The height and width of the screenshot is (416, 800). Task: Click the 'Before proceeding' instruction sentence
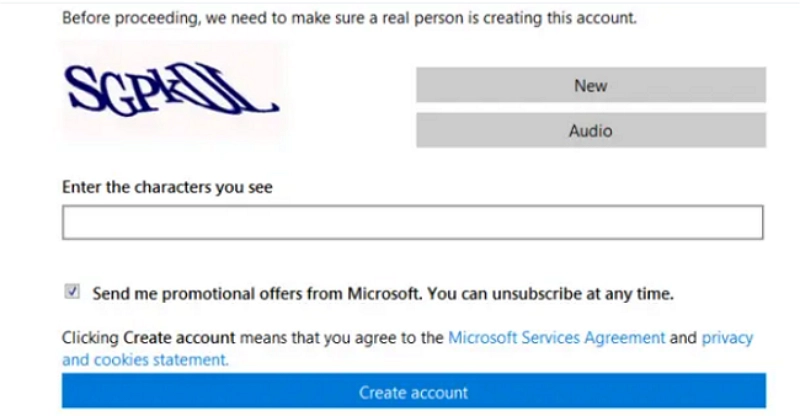coord(348,18)
